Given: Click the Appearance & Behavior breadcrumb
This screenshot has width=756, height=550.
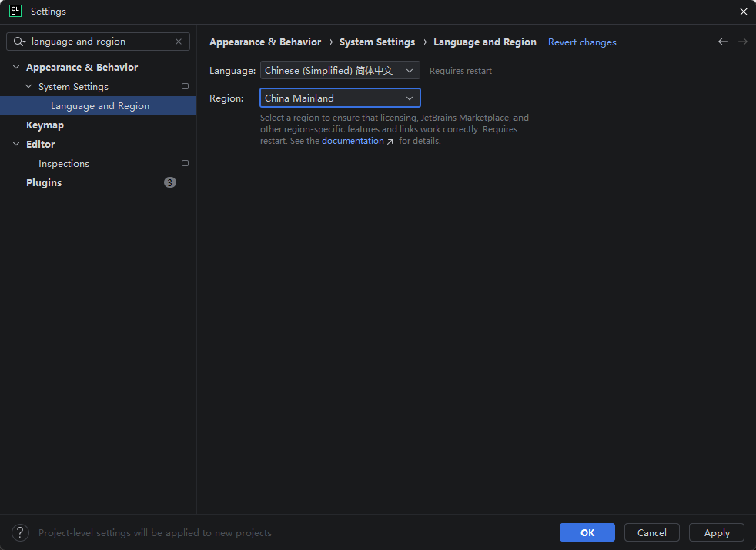Looking at the screenshot, I should click(x=265, y=42).
